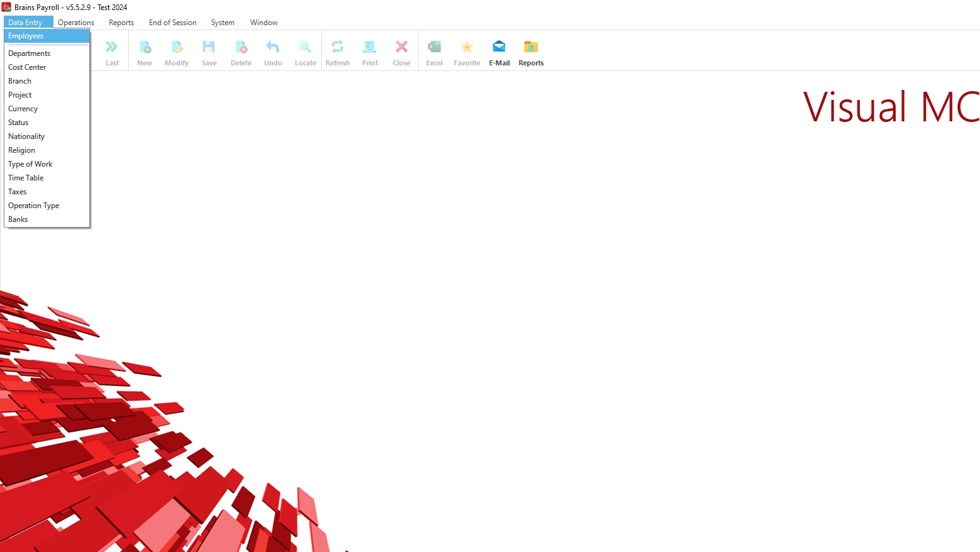Select Project menu entry
Viewport: 980px width, 552px height.
(47, 95)
